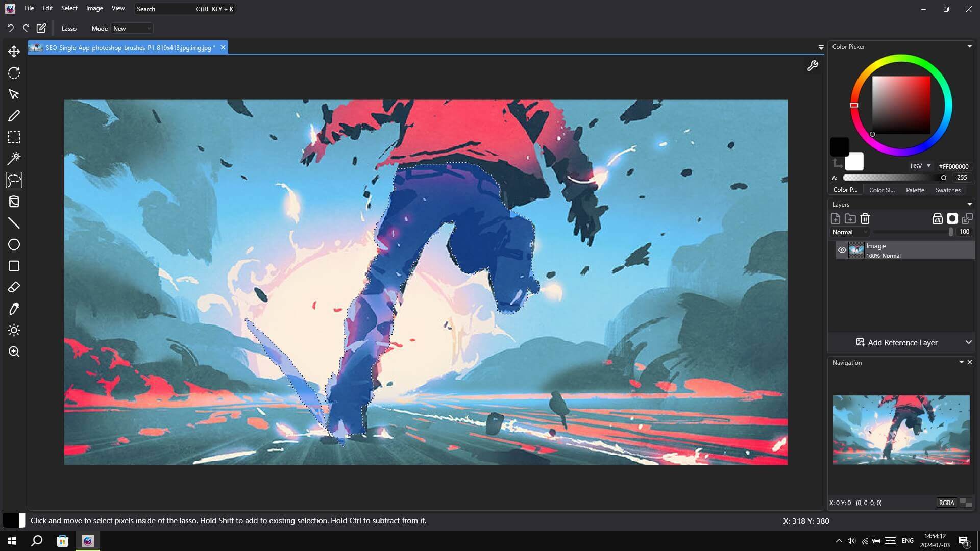Click the Redo arrow icon
The height and width of the screenshot is (551, 980).
point(26,28)
